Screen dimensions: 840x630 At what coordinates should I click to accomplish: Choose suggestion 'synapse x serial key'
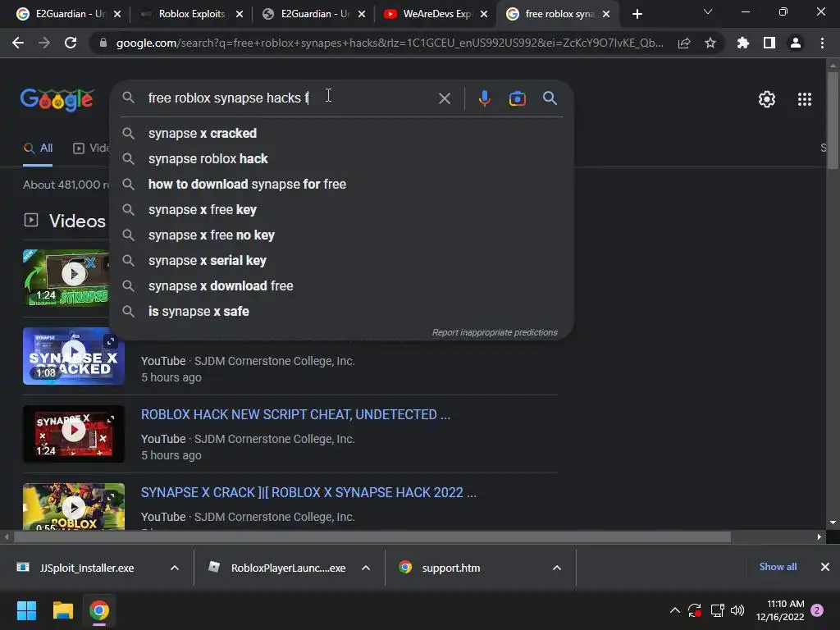click(342, 260)
